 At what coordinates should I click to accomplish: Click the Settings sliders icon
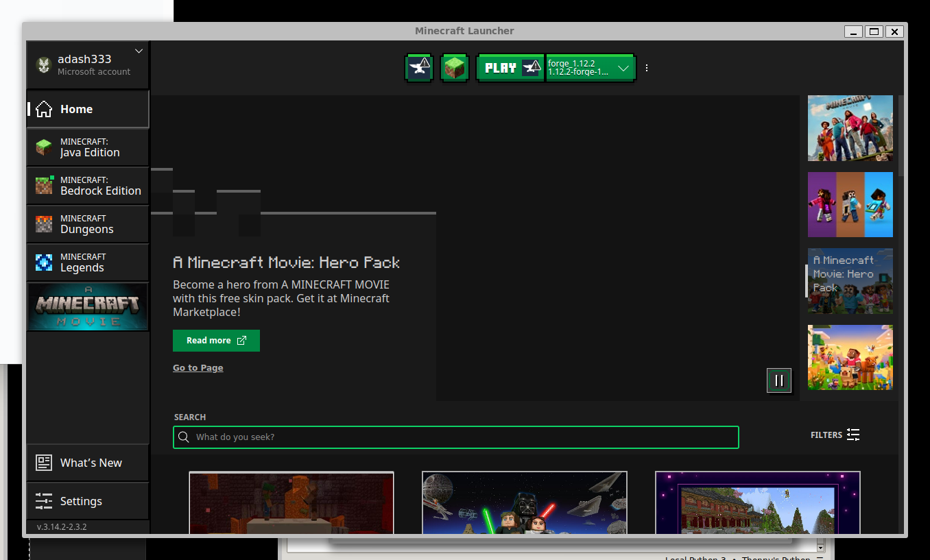coord(44,501)
